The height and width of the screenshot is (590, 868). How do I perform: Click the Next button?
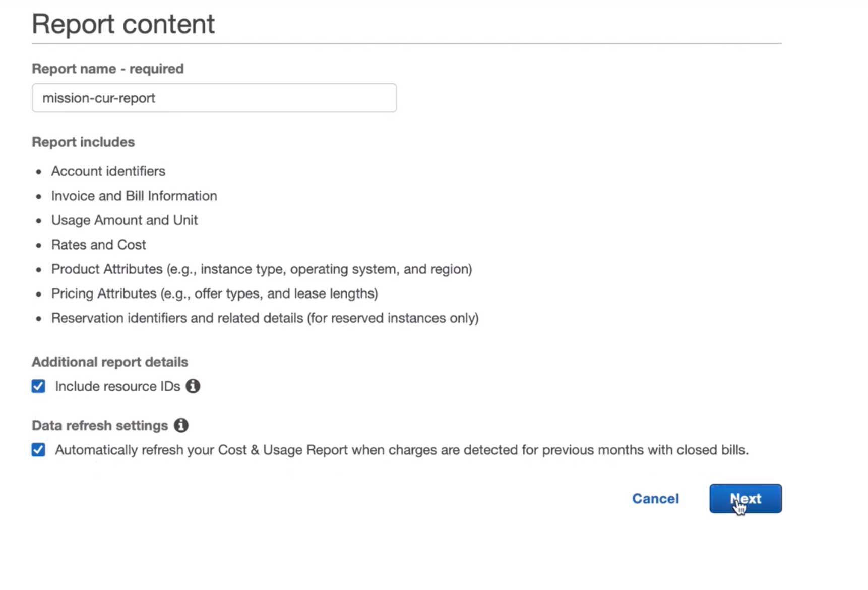coord(745,498)
